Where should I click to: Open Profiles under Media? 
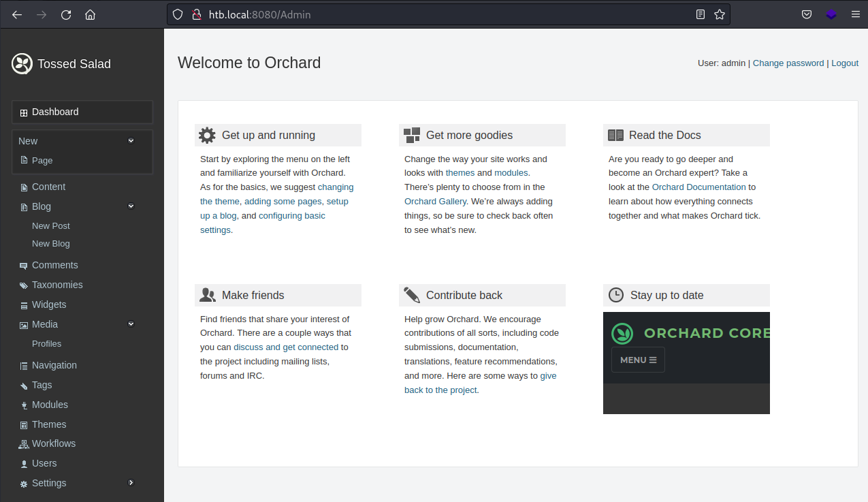pos(46,344)
